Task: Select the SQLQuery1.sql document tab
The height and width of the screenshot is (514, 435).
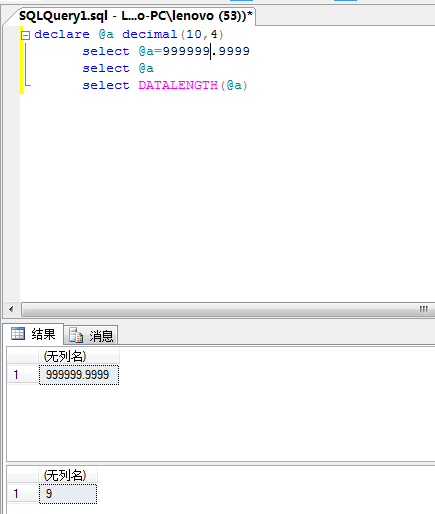Action: click(136, 16)
